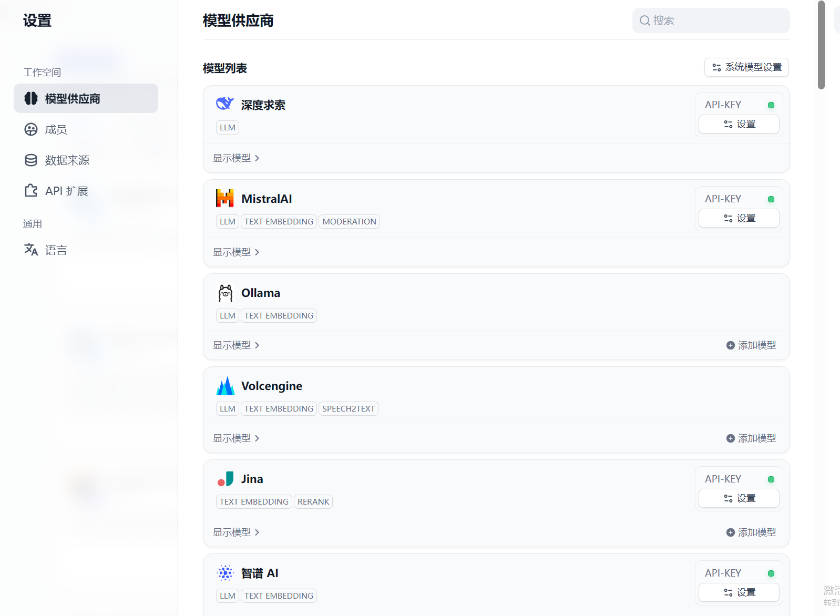Click TEXT EMBEDDING tag under Ollama
Image resolution: width=840 pixels, height=616 pixels.
(x=279, y=316)
